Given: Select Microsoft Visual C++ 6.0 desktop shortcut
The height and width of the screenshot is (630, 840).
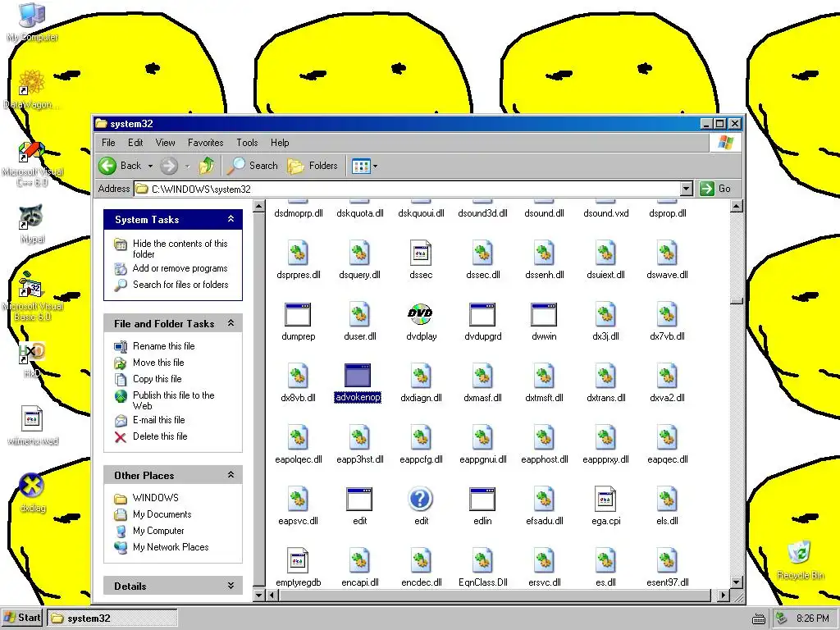Looking at the screenshot, I should pos(32,151).
